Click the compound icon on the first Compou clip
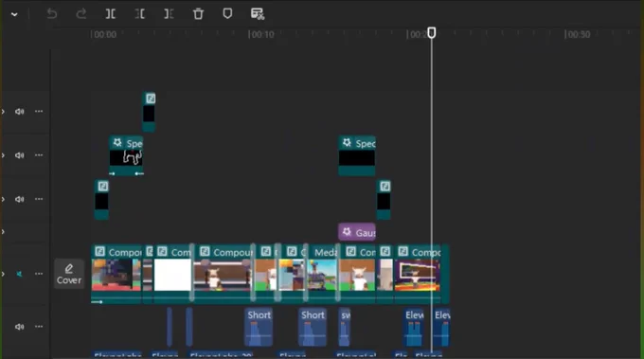 point(99,251)
